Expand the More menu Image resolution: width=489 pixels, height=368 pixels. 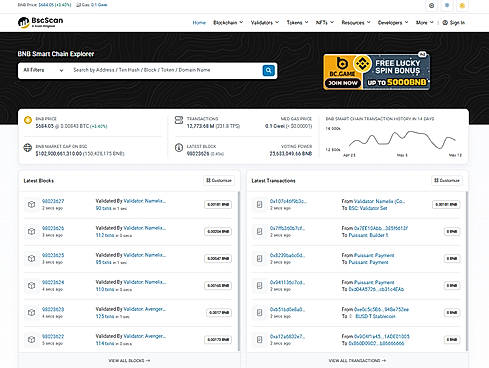point(424,23)
